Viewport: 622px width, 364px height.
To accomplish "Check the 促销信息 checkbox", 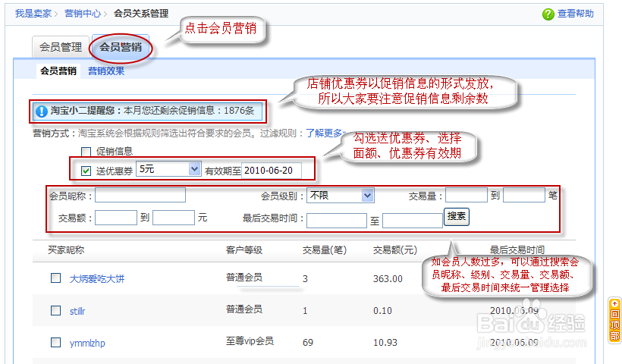I will [86, 152].
